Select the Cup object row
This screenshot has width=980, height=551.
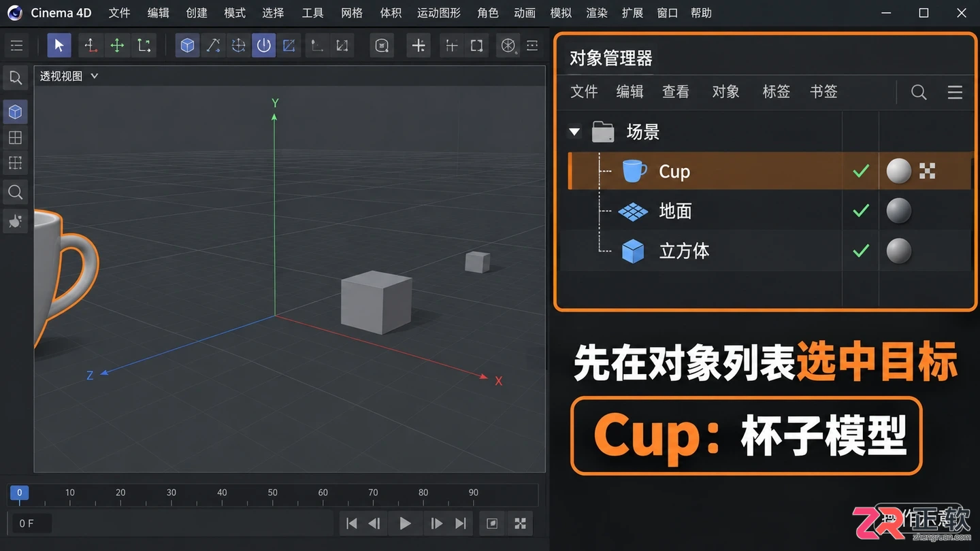pyautogui.click(x=769, y=171)
